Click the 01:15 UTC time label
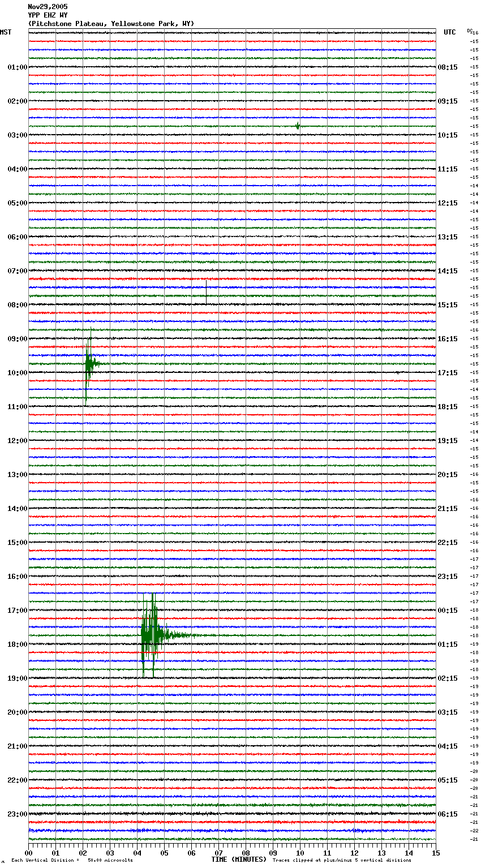Image resolution: width=481 pixels, height=868 pixels. 448,644
